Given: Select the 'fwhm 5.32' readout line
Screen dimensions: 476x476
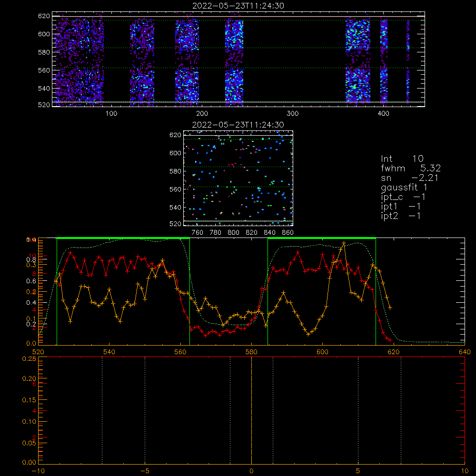Looking at the screenshot, I should [x=411, y=168].
